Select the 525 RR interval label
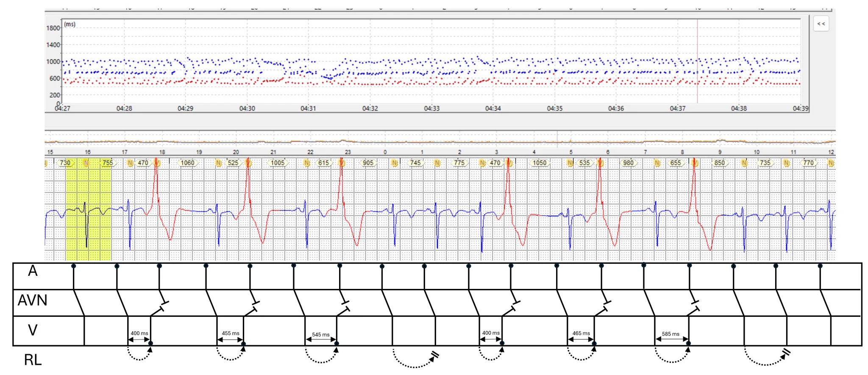The width and height of the screenshot is (868, 375). click(233, 163)
